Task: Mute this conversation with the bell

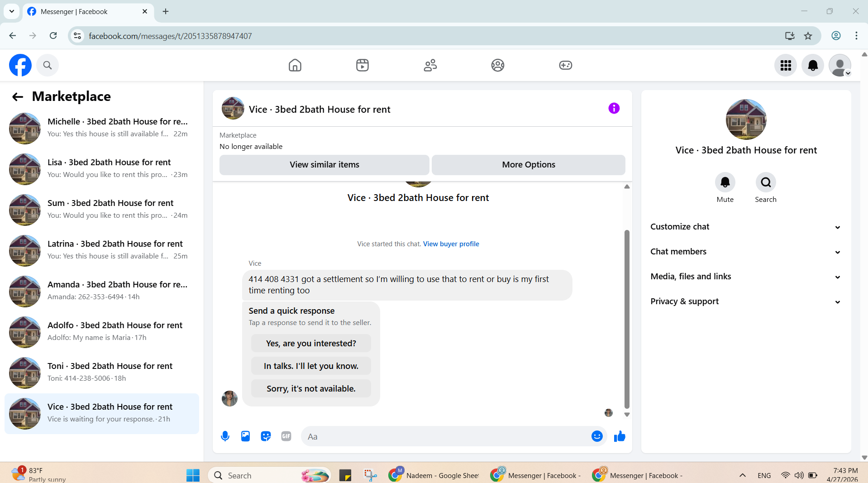Action: tap(725, 182)
